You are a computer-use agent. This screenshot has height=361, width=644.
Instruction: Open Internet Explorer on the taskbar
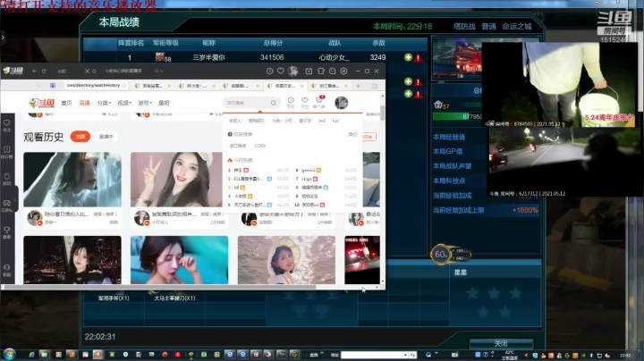(31, 355)
